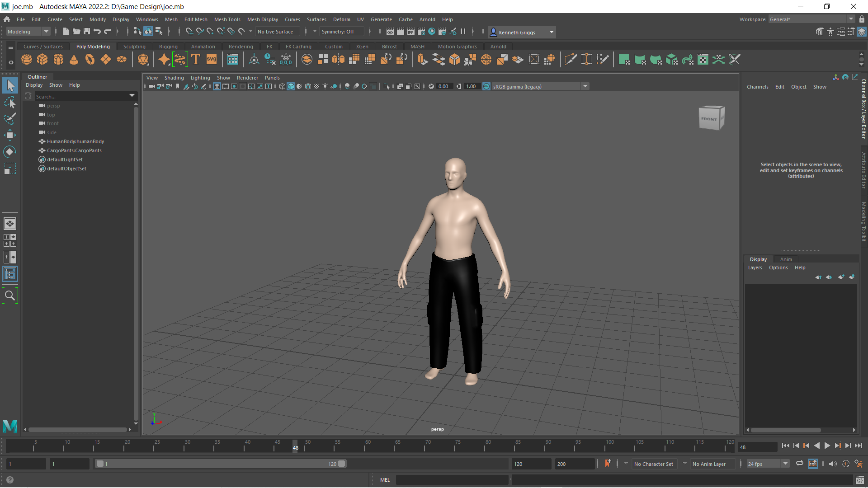The height and width of the screenshot is (488, 868).
Task: Toggle timeline loop playback mode
Action: coord(799,464)
